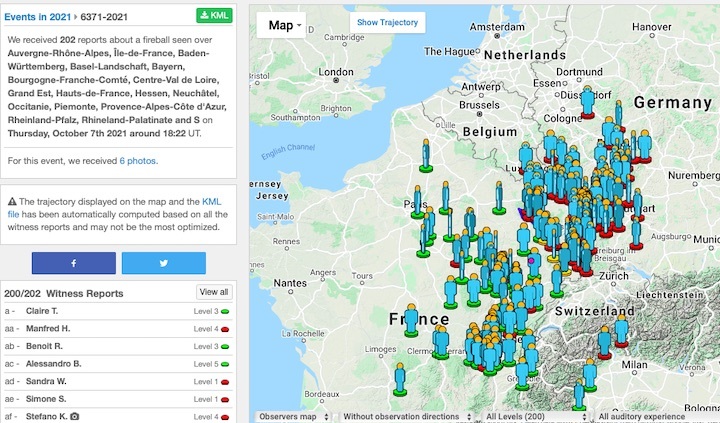
Task: Click red level indicator for Simone S.
Action: click(x=225, y=400)
